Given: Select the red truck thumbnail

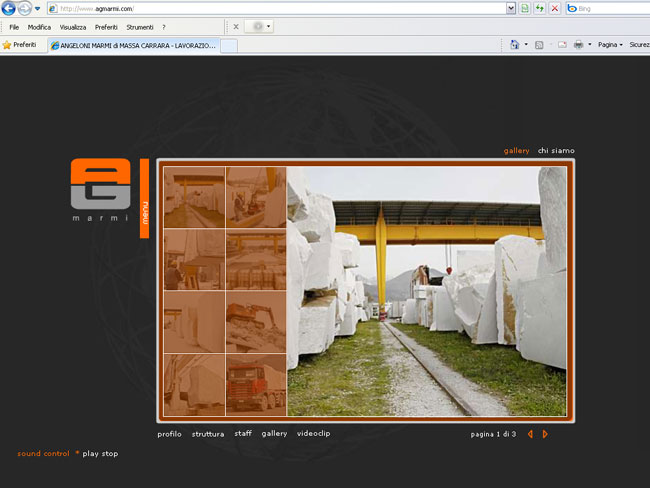Looking at the screenshot, I should coord(256,385).
